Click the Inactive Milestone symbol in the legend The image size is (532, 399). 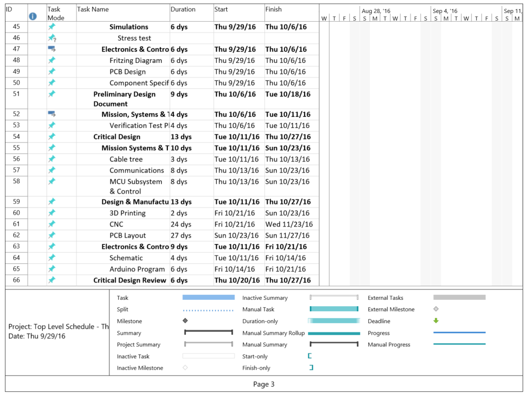click(x=184, y=368)
